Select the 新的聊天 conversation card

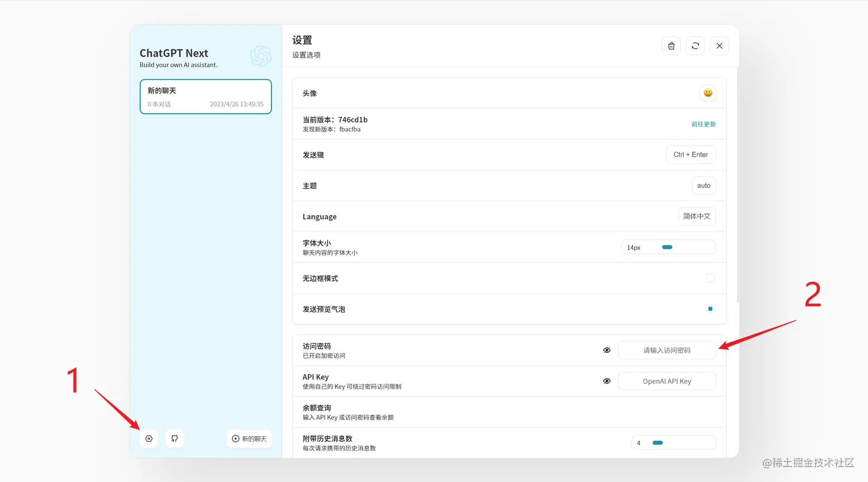[206, 96]
